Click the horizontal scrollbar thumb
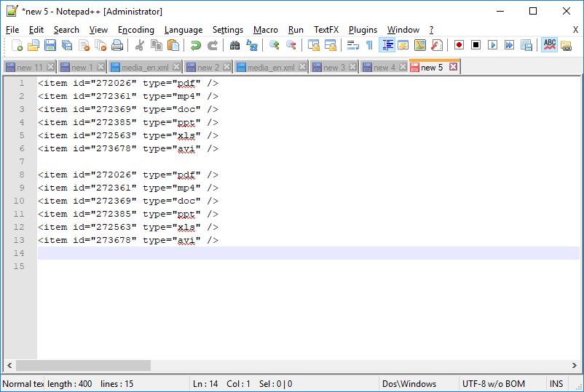 coord(83,366)
